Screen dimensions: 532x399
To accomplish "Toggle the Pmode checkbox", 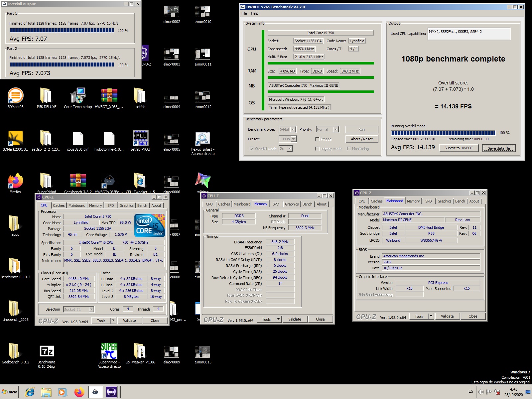I will coord(317,139).
